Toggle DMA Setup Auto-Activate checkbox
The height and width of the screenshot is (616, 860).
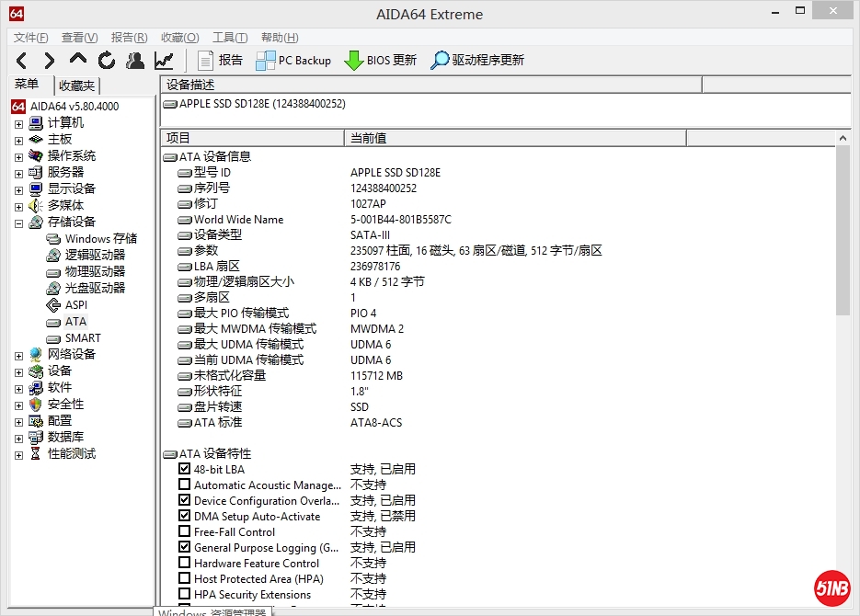185,516
